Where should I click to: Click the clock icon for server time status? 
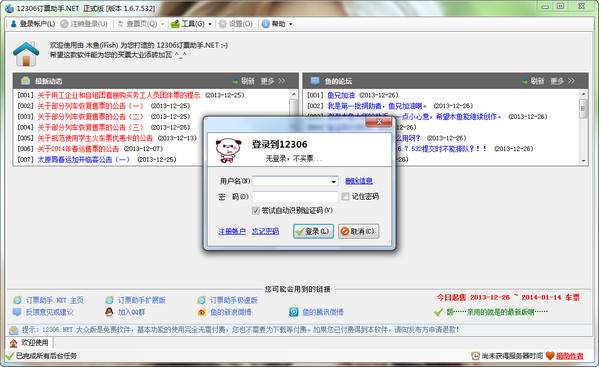tap(475, 356)
